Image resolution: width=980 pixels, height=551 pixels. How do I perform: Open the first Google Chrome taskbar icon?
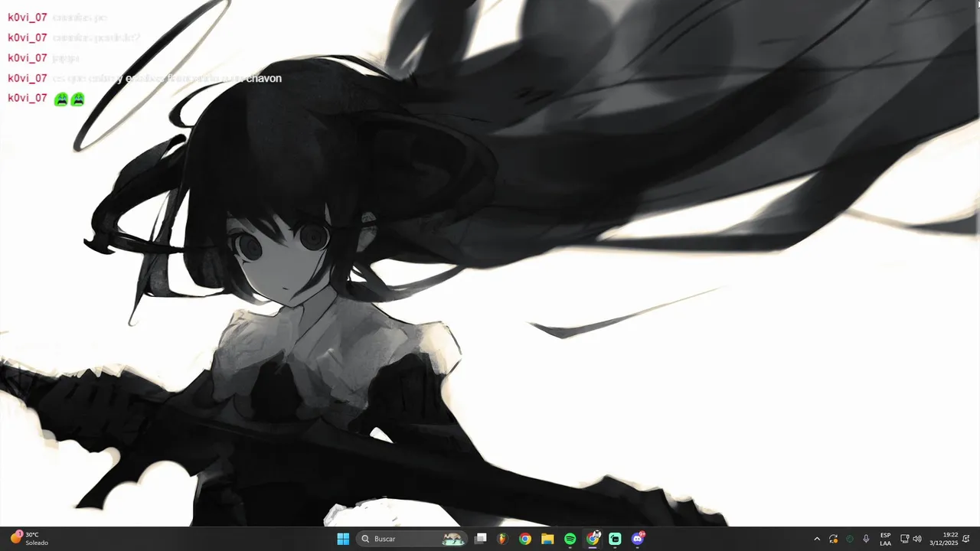(x=524, y=539)
